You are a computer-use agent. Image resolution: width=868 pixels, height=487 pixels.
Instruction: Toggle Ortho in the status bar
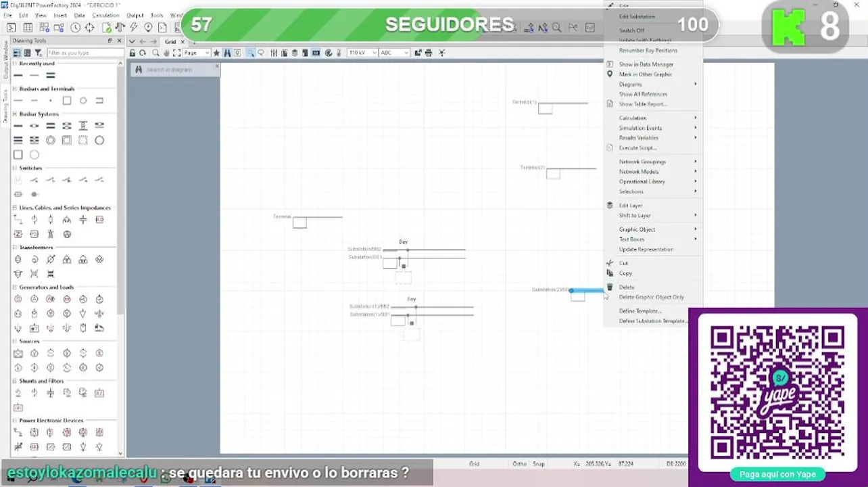coord(519,464)
